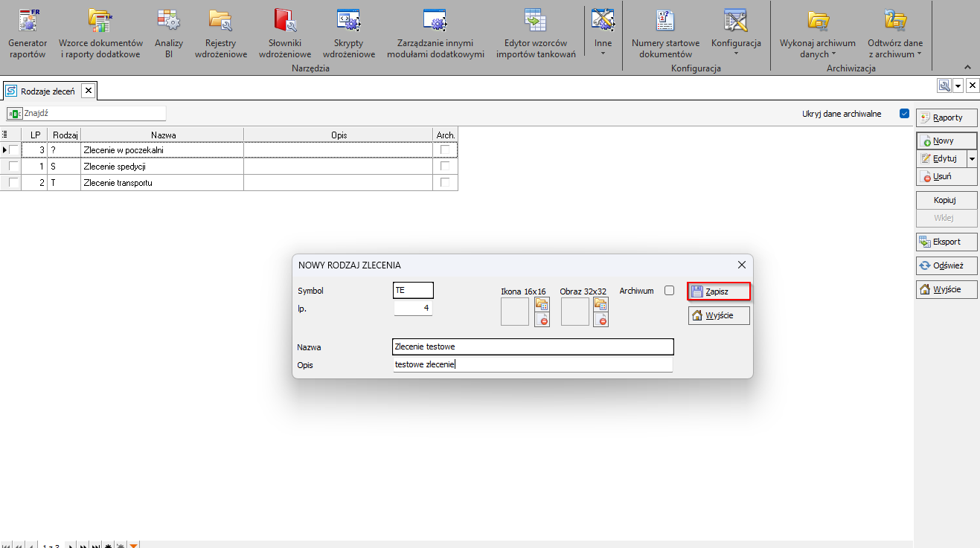Viewport: 980px width, 548px height.
Task: Click the Eksport button in the side panel
Action: pos(945,242)
